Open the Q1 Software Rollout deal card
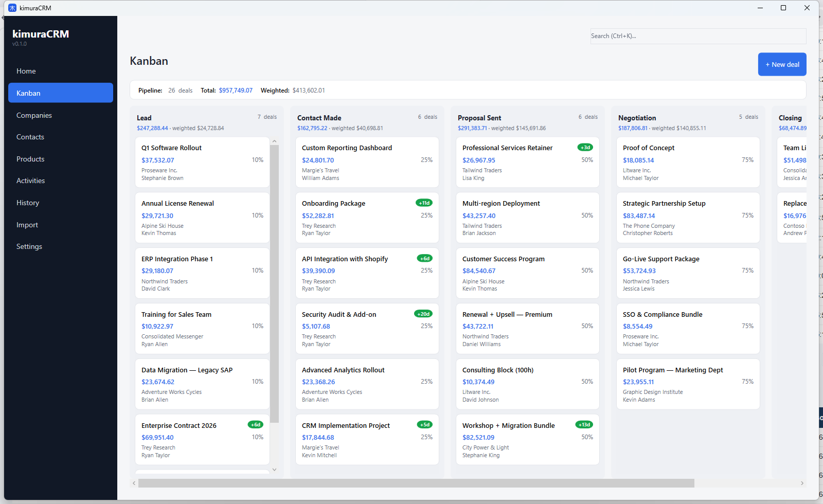Screen dimensions: 823x504 click(x=202, y=162)
